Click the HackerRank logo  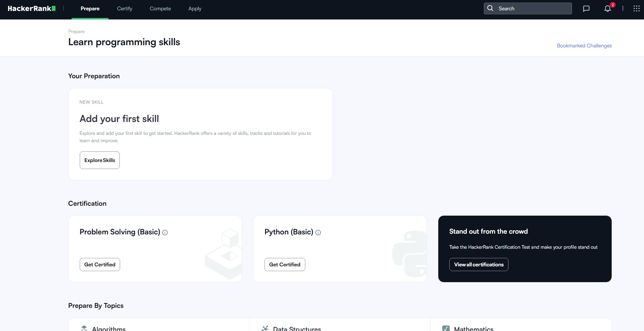(31, 8)
